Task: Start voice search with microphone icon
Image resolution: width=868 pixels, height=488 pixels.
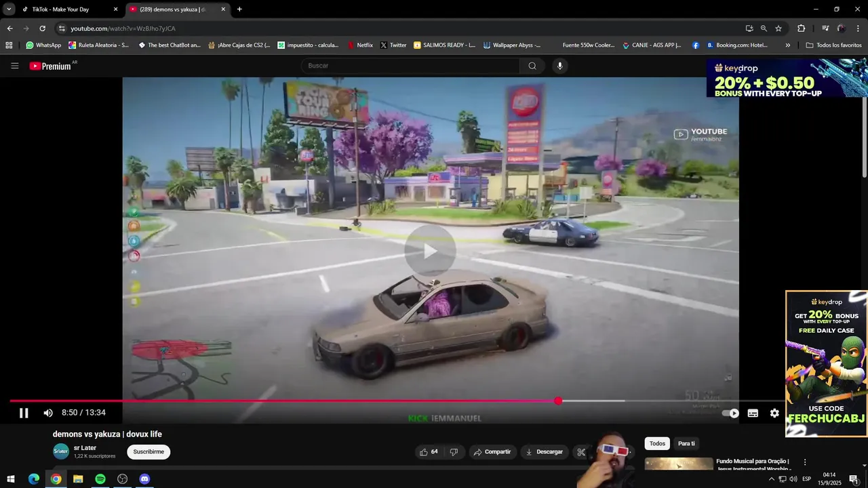Action: pos(559,66)
